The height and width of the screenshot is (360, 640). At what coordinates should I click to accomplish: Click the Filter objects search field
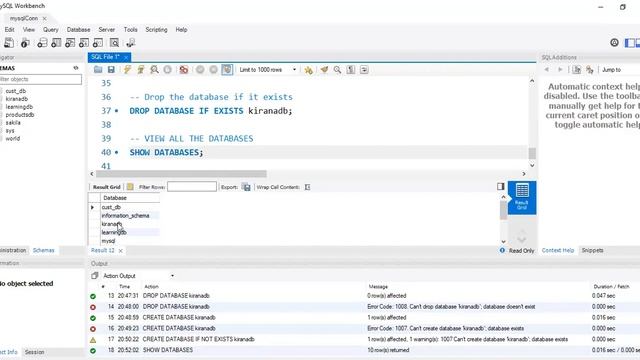(x=40, y=79)
